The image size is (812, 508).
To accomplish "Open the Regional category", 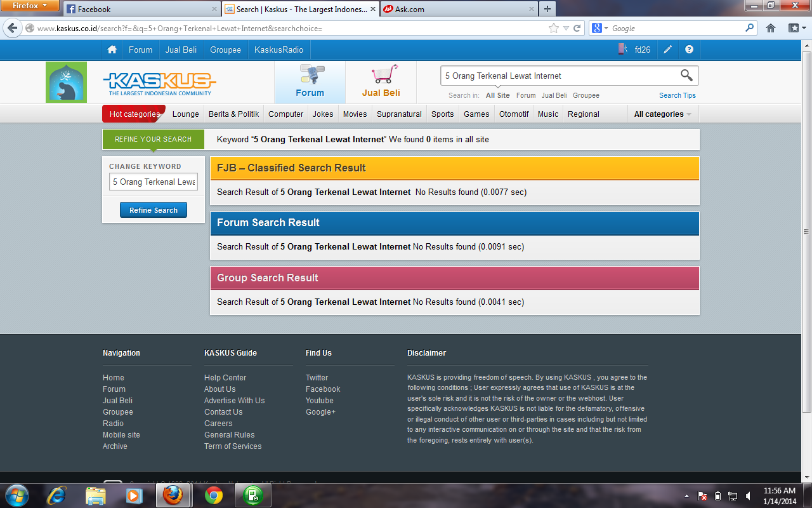I will coord(584,114).
